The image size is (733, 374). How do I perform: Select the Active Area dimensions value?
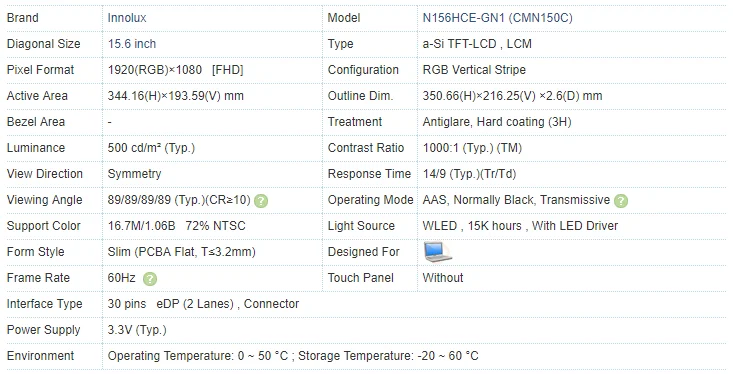pyautogui.click(x=176, y=96)
